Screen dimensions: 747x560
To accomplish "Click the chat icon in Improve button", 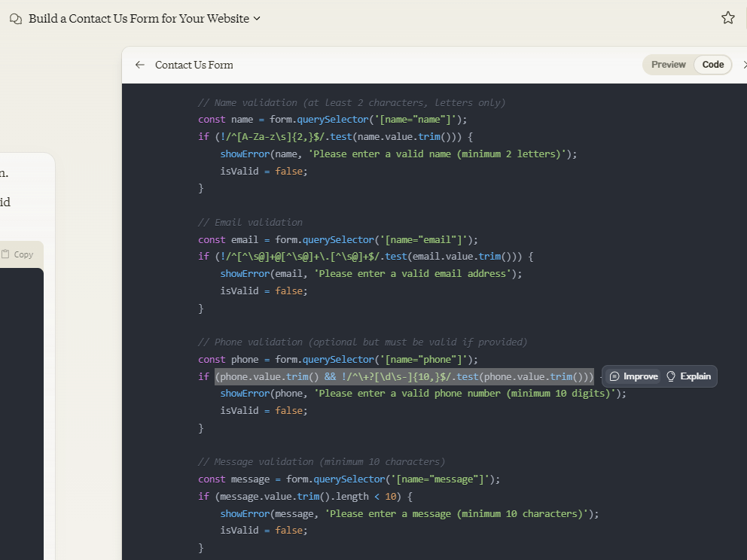I will [614, 376].
